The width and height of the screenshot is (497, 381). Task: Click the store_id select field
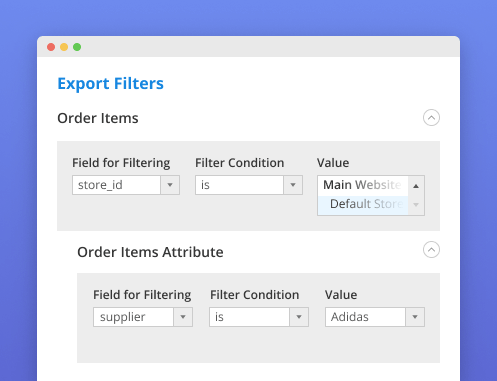126,185
